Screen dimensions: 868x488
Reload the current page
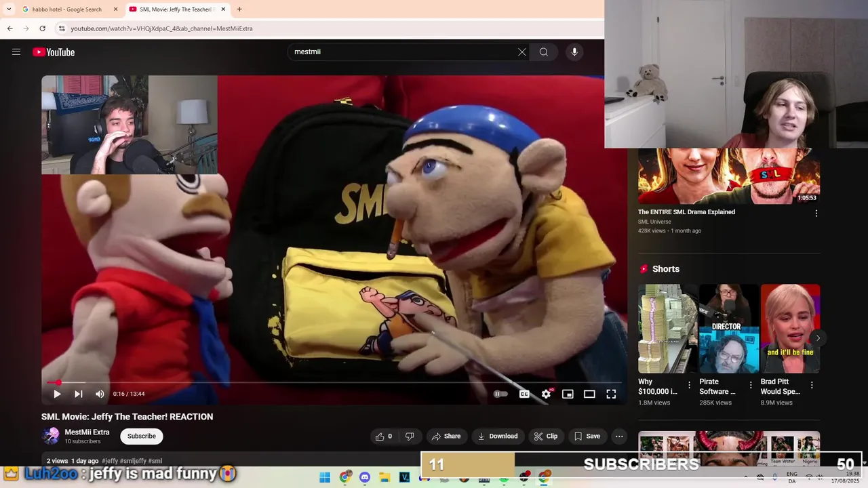[42, 28]
